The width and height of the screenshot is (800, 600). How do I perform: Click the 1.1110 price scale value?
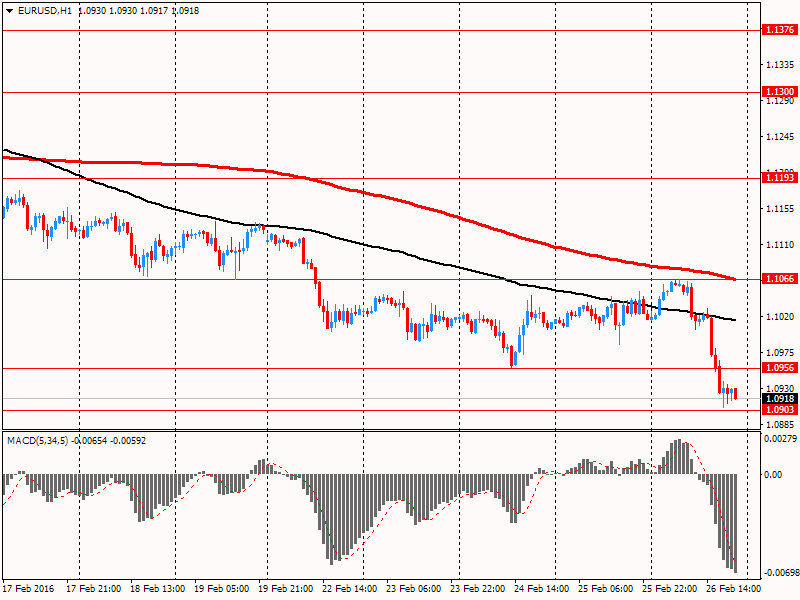[x=780, y=245]
